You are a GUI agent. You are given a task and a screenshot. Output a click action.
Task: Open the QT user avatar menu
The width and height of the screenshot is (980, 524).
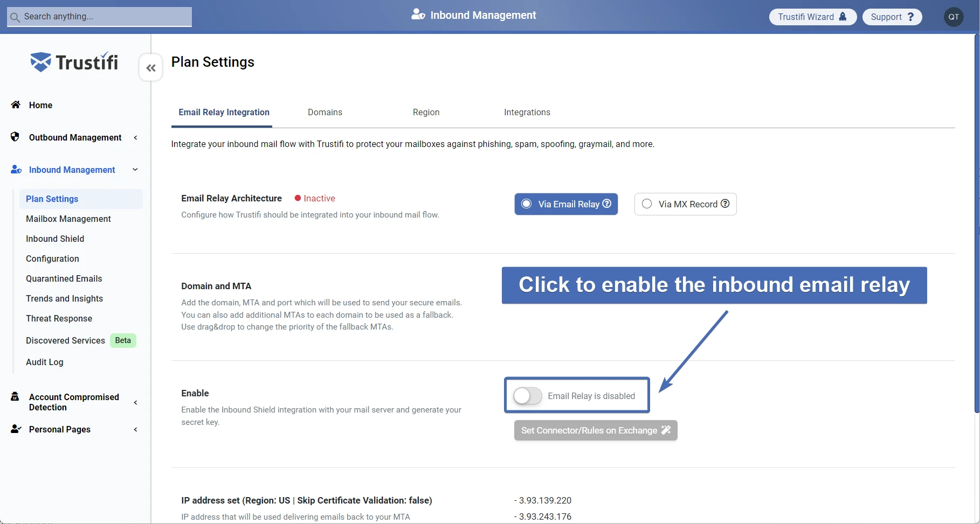tap(953, 17)
